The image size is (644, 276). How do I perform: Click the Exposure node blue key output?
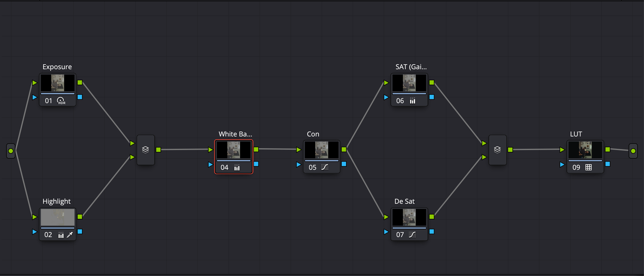pos(80,97)
